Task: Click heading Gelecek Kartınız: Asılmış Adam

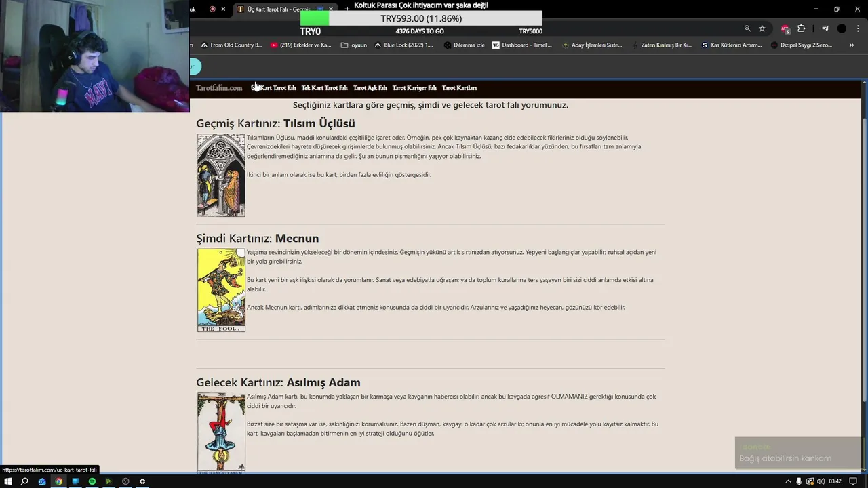Action: click(x=278, y=382)
